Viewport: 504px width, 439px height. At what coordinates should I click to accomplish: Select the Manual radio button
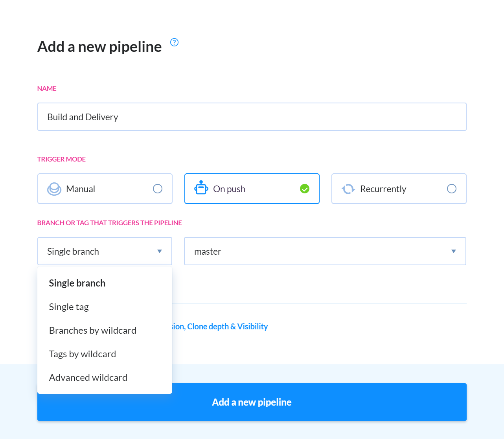click(158, 189)
